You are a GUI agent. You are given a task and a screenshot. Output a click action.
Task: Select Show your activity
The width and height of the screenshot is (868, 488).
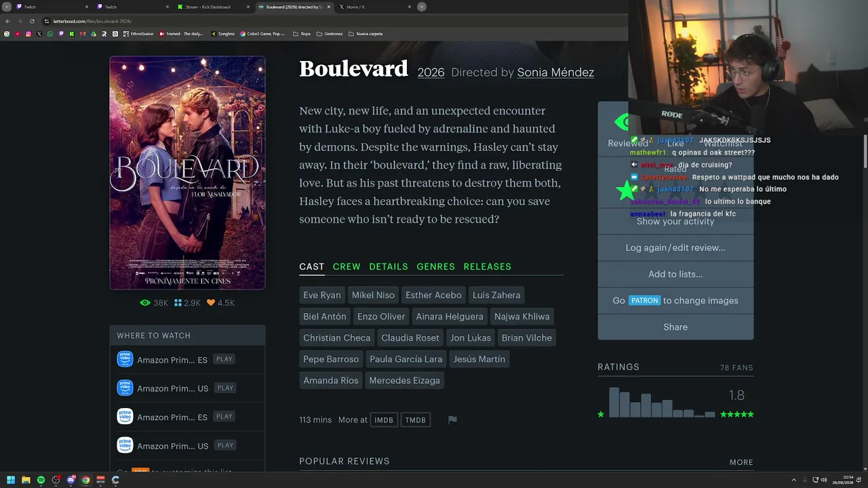point(675,222)
